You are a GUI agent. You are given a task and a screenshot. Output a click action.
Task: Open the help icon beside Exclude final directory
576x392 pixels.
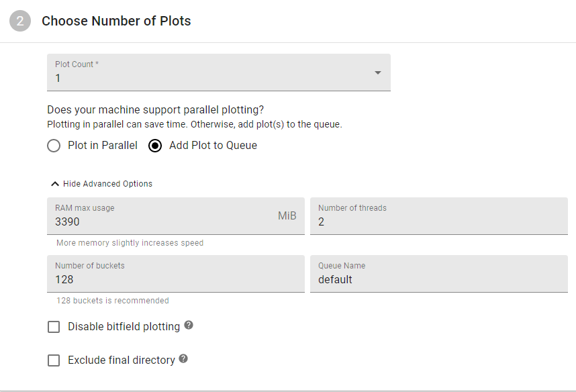tap(183, 358)
